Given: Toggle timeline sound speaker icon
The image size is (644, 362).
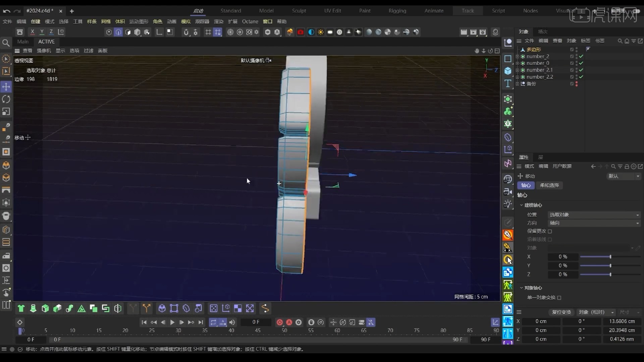Looking at the screenshot, I should (232, 322).
